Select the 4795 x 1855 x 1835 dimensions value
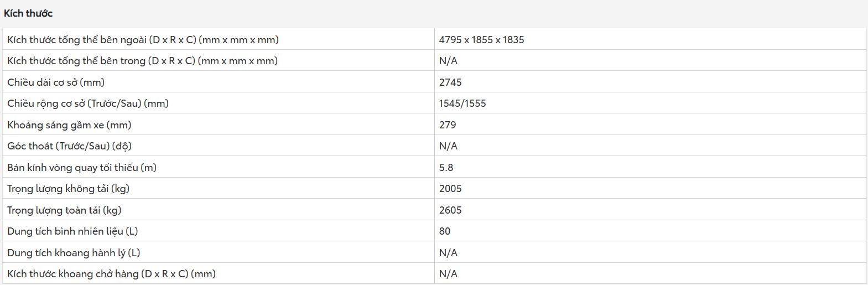Screen dimensions: 868x285 coord(481,40)
